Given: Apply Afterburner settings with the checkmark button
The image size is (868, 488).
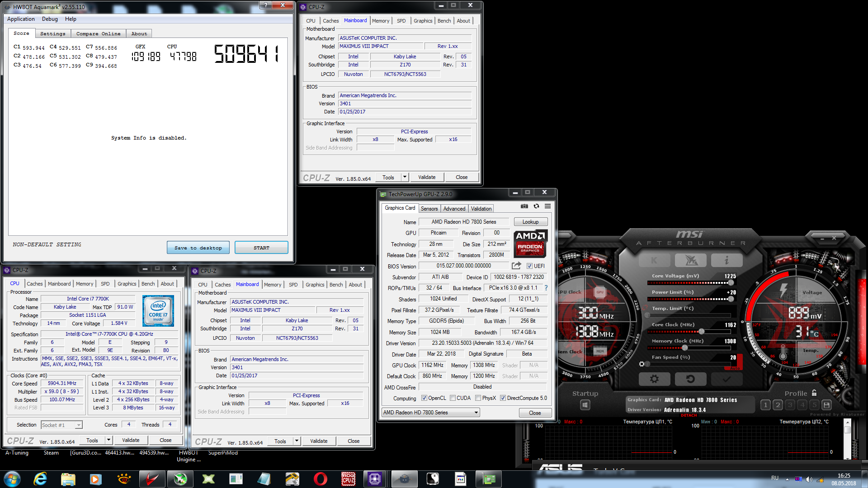Looking at the screenshot, I should pyautogui.click(x=726, y=379).
